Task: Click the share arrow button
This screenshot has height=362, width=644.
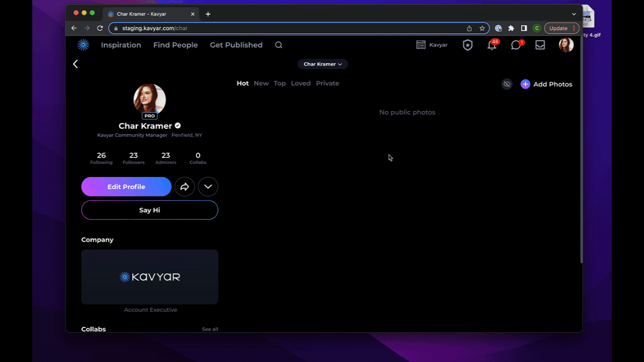Action: (x=185, y=187)
